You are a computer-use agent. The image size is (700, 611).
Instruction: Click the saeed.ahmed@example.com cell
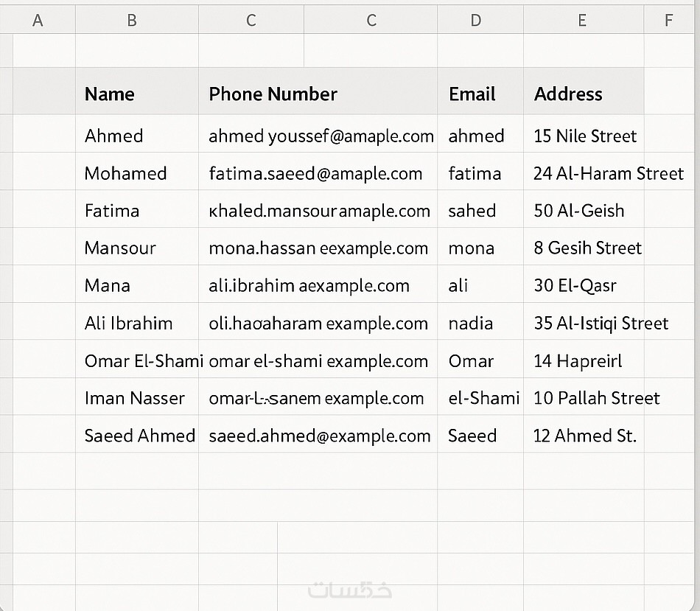[x=320, y=436]
